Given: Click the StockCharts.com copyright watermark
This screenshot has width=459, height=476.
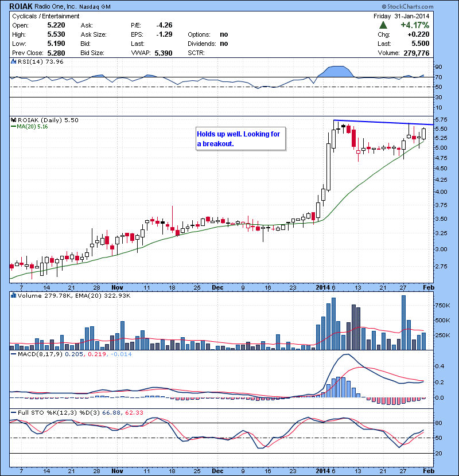Looking at the screenshot, I should click(407, 6).
